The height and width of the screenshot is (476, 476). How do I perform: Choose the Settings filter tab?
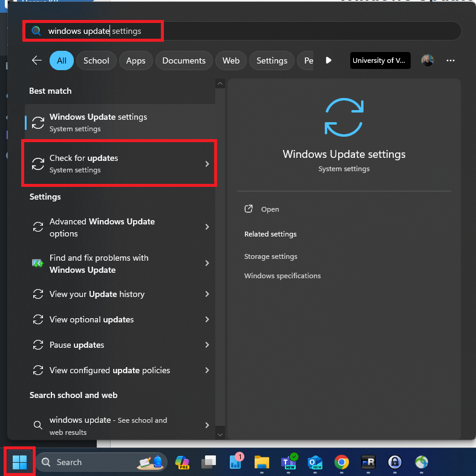coord(272,60)
